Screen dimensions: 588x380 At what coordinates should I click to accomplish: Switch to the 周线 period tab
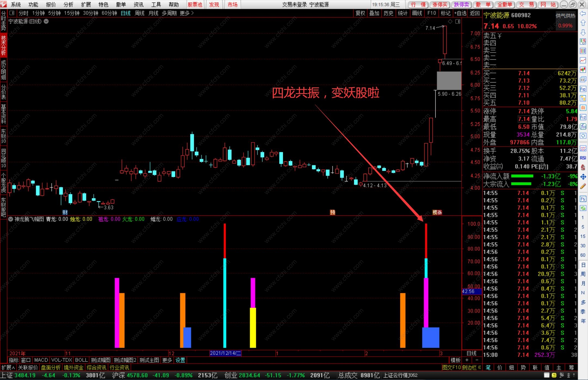[x=139, y=13]
